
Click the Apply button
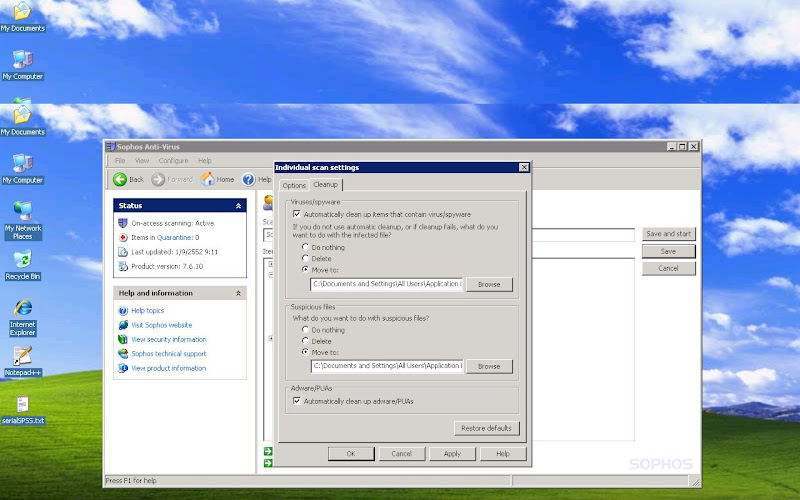pos(452,454)
